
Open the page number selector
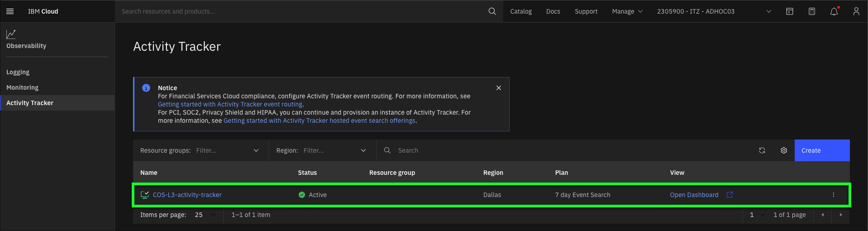pyautogui.click(x=757, y=215)
